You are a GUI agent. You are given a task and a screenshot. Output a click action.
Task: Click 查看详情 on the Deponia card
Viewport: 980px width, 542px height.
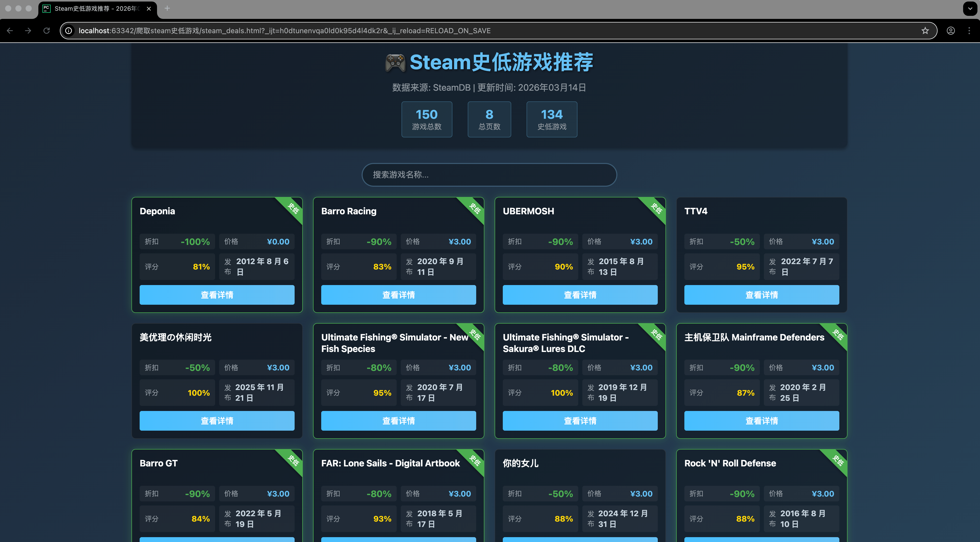pos(217,294)
